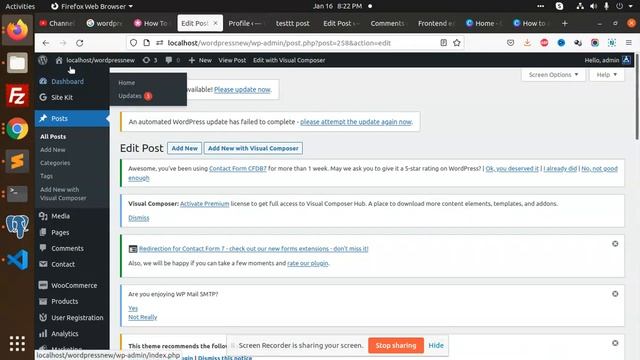
Task: Select the Posts menu in the sidebar
Action: [72, 118]
